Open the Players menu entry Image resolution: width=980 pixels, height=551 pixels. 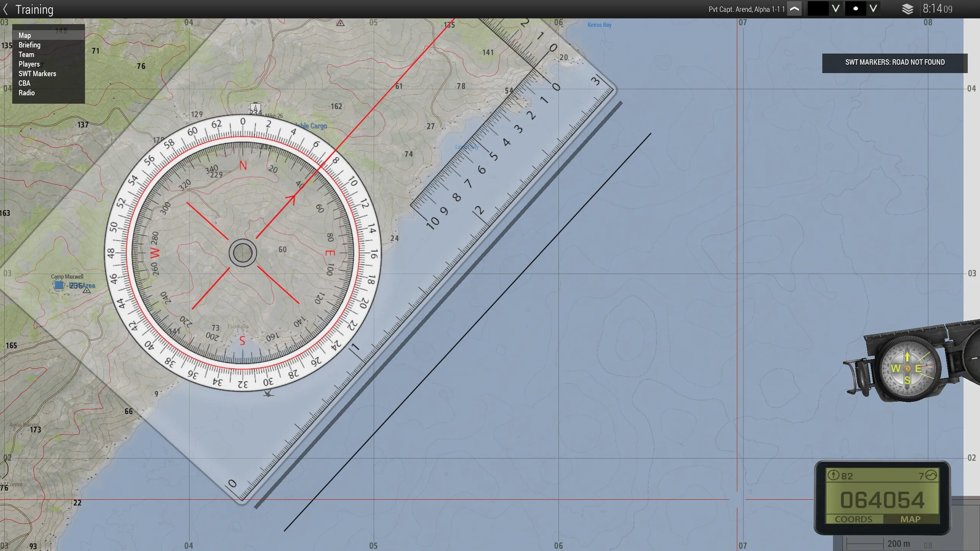click(49, 64)
